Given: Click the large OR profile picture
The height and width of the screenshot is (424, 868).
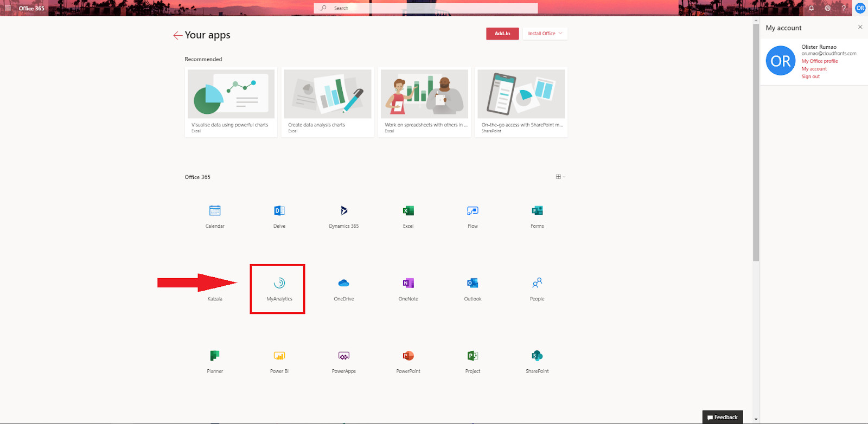Looking at the screenshot, I should (x=781, y=61).
